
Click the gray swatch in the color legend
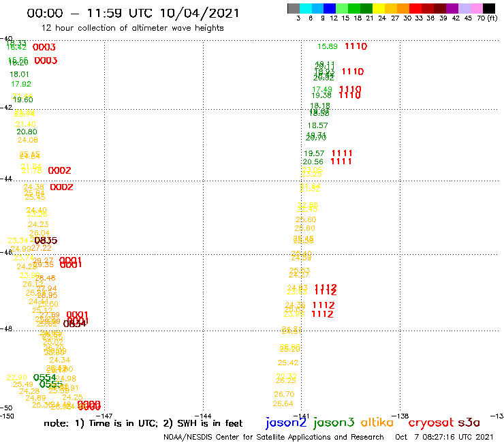point(294,8)
